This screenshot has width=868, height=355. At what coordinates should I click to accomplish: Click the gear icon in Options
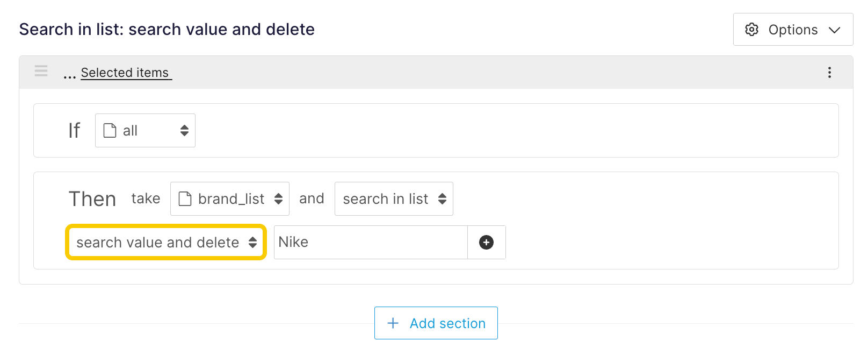coord(751,30)
